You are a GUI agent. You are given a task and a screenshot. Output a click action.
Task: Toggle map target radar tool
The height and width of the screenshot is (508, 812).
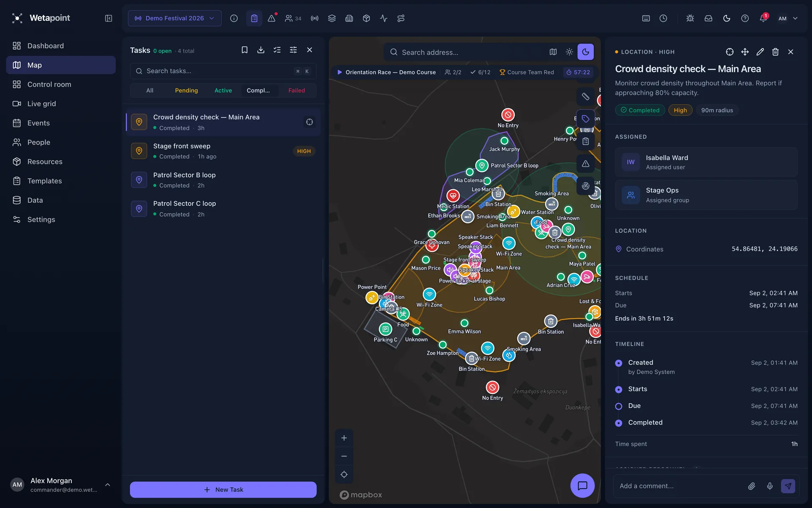(x=585, y=186)
